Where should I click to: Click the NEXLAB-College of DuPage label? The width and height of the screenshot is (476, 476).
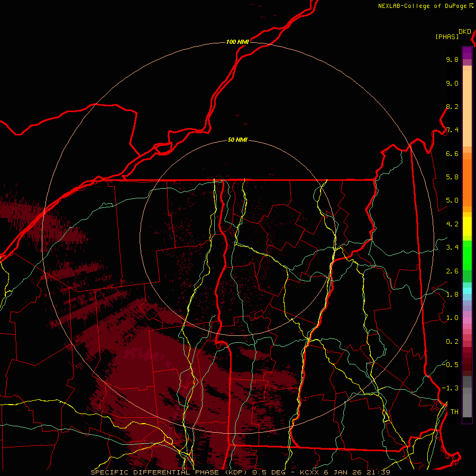click(x=422, y=6)
